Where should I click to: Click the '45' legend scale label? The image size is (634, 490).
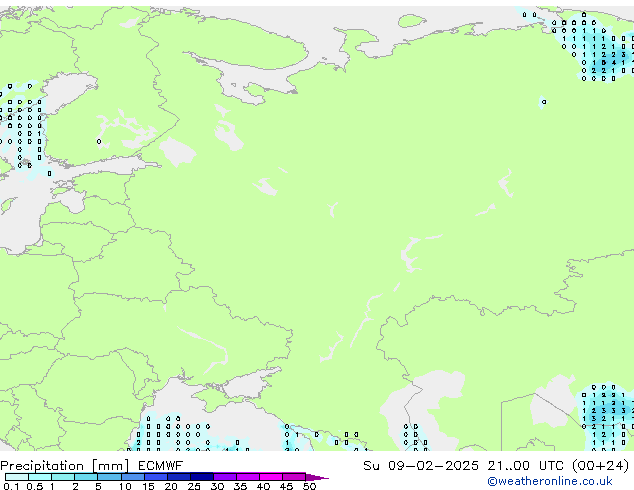click(286, 486)
